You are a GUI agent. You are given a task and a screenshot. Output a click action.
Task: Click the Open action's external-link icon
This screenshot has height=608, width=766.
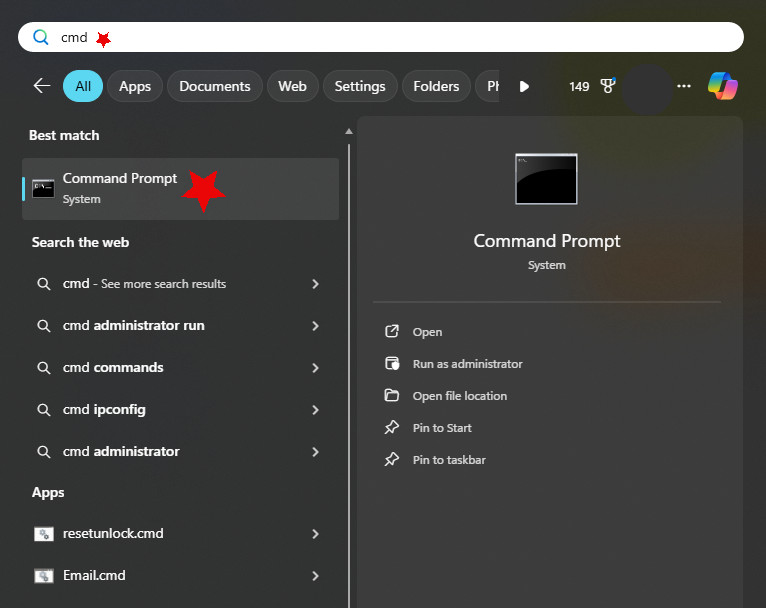[392, 331]
